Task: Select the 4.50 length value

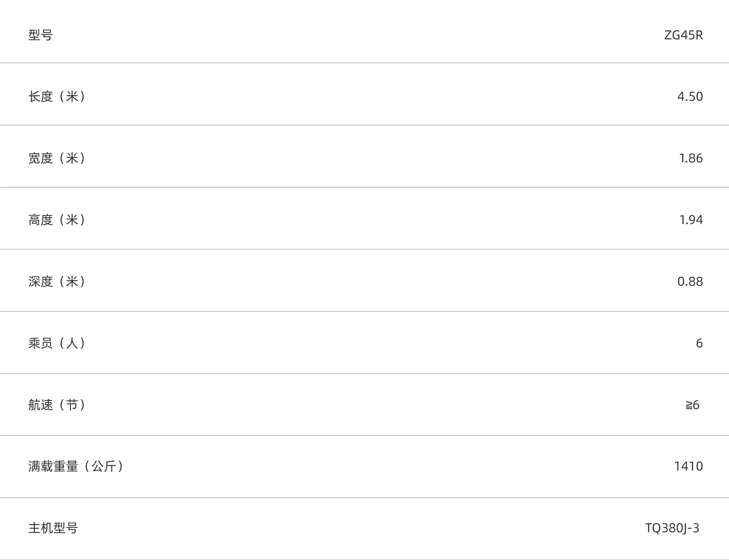Action: click(x=690, y=97)
